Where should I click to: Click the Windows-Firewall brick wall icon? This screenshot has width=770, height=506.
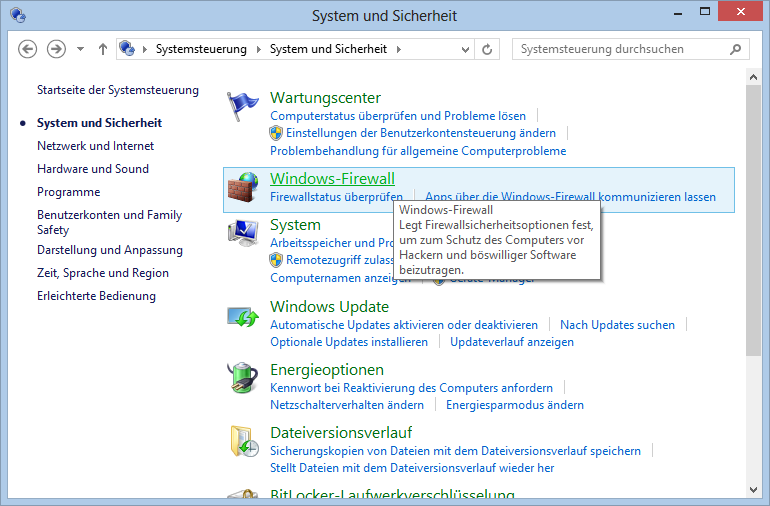[x=243, y=187]
